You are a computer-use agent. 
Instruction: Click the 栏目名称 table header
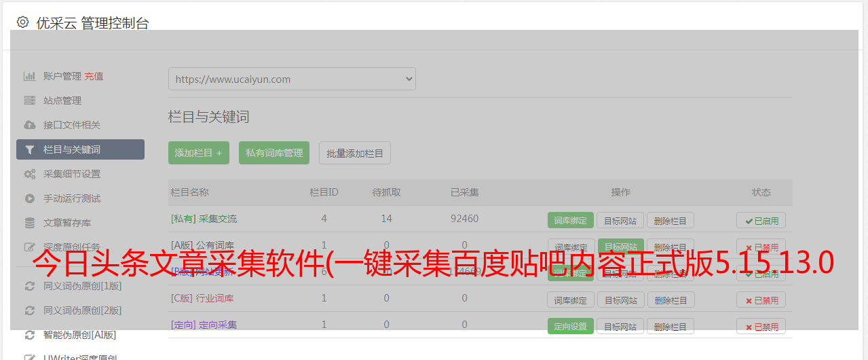point(189,192)
